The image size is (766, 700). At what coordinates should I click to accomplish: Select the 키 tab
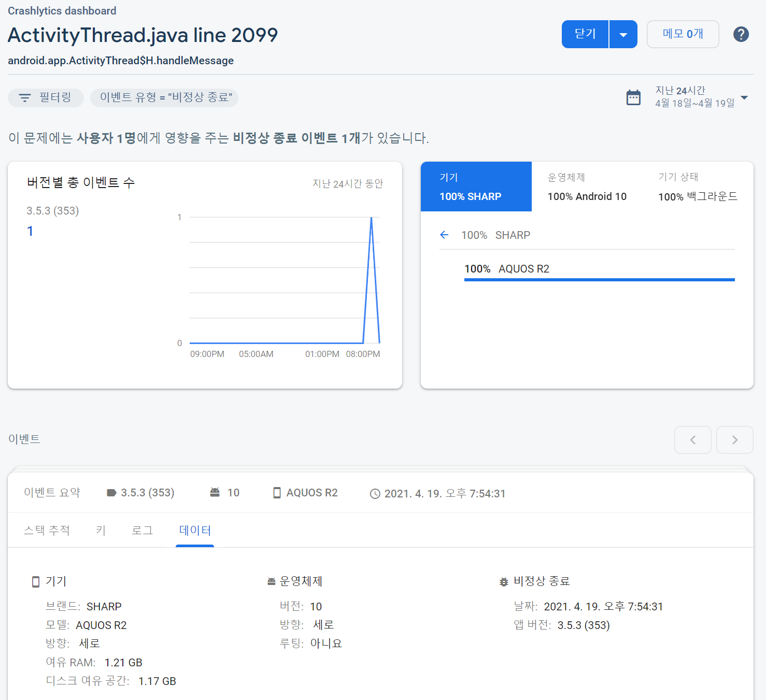[101, 530]
